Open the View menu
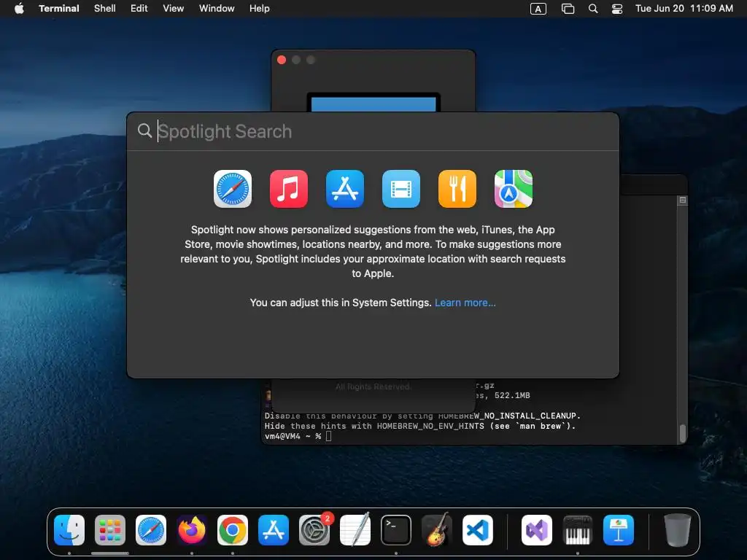 coord(174,9)
